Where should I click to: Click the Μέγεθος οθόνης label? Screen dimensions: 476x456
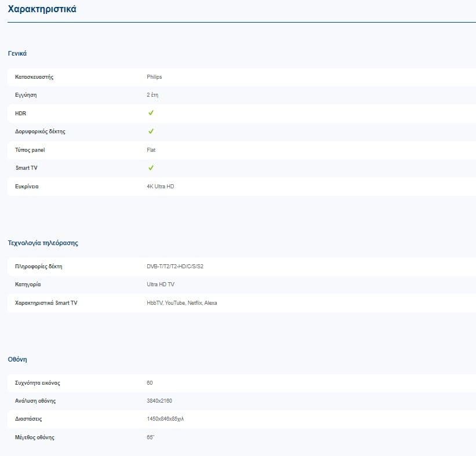pos(35,437)
